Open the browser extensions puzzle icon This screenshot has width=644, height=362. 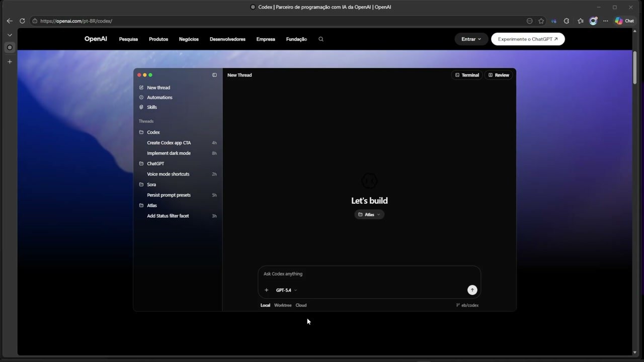(567, 21)
